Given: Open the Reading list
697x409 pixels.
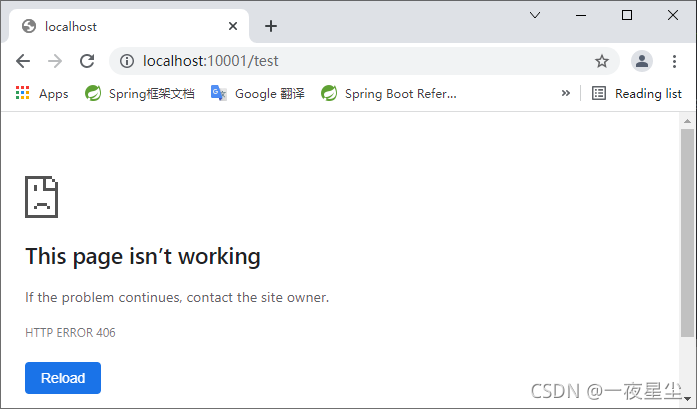Looking at the screenshot, I should coord(637,94).
